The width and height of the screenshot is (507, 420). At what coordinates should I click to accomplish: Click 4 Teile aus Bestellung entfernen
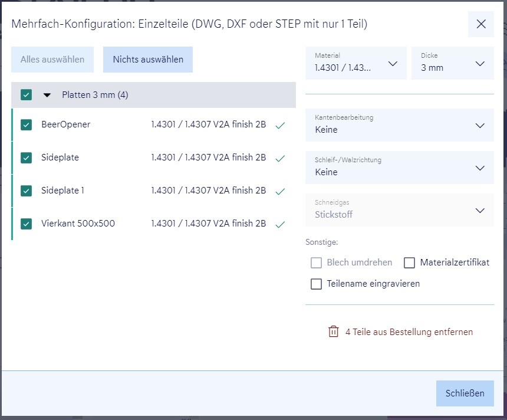pyautogui.click(x=409, y=332)
